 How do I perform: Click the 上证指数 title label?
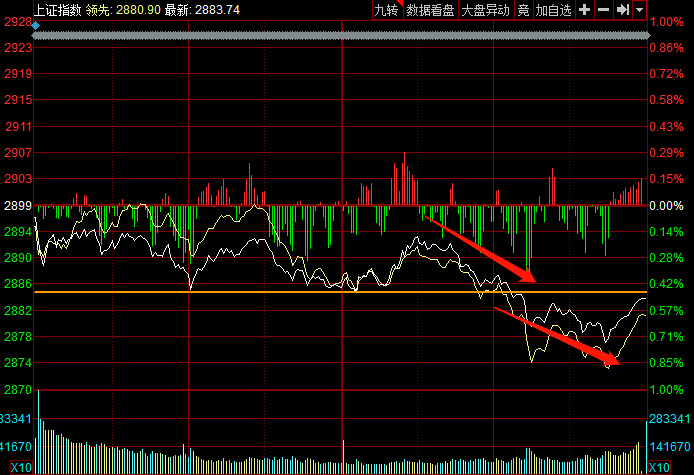point(58,10)
